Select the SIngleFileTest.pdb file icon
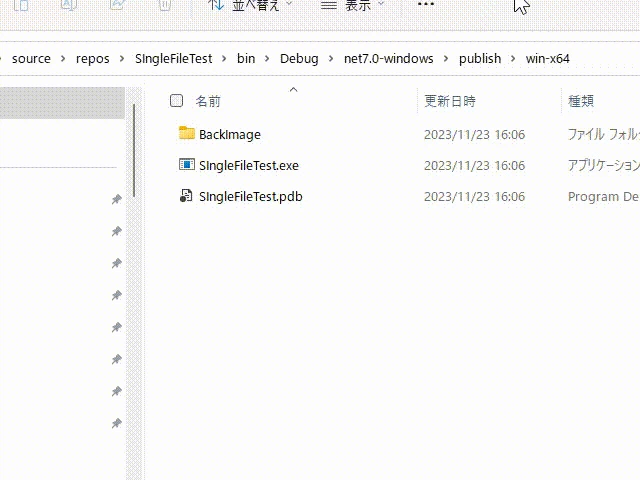Screen dimensions: 640x480 click(186, 196)
